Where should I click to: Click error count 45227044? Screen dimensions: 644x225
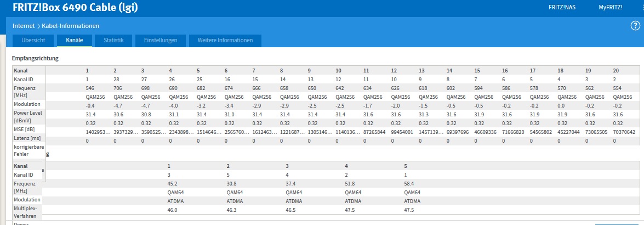tap(569, 132)
